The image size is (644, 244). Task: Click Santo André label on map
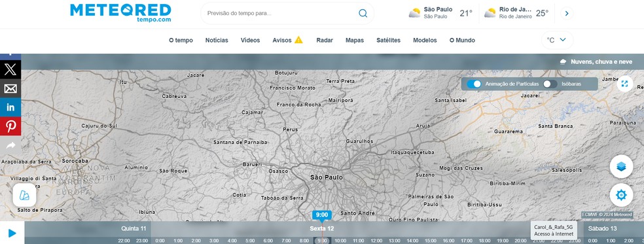[x=357, y=213]
